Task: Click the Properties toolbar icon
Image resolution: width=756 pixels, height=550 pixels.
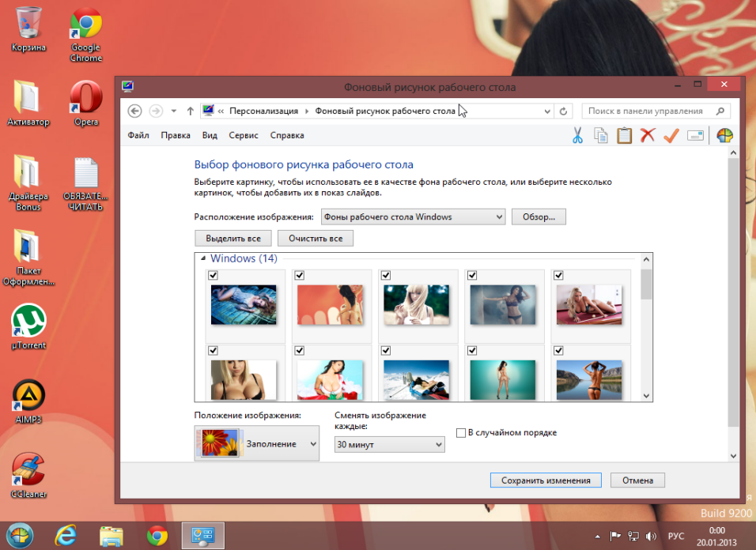Action: point(695,136)
